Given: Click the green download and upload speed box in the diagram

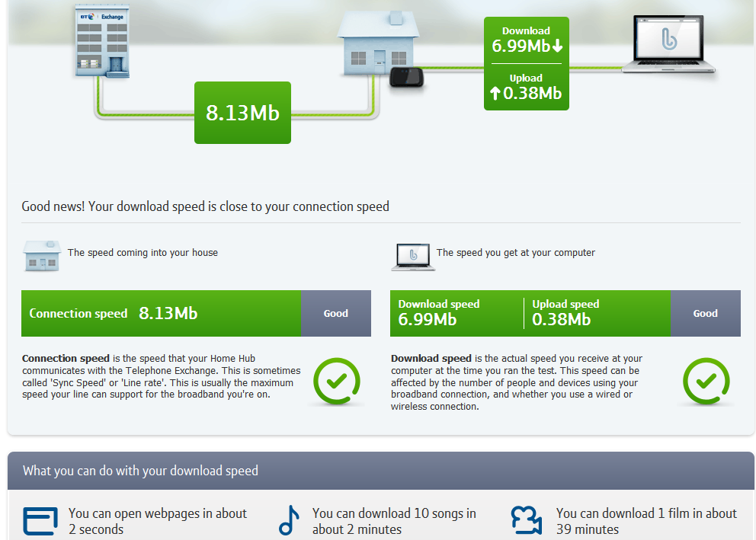Looking at the screenshot, I should (526, 64).
